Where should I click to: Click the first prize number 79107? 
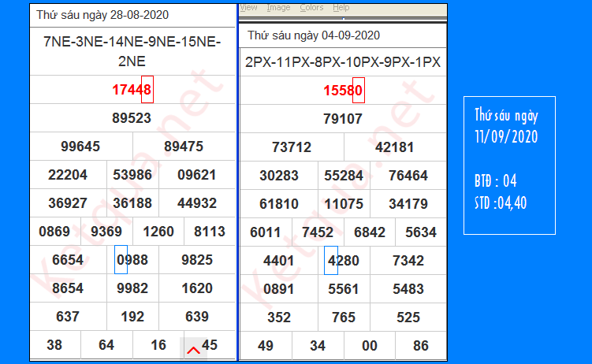[x=343, y=119]
